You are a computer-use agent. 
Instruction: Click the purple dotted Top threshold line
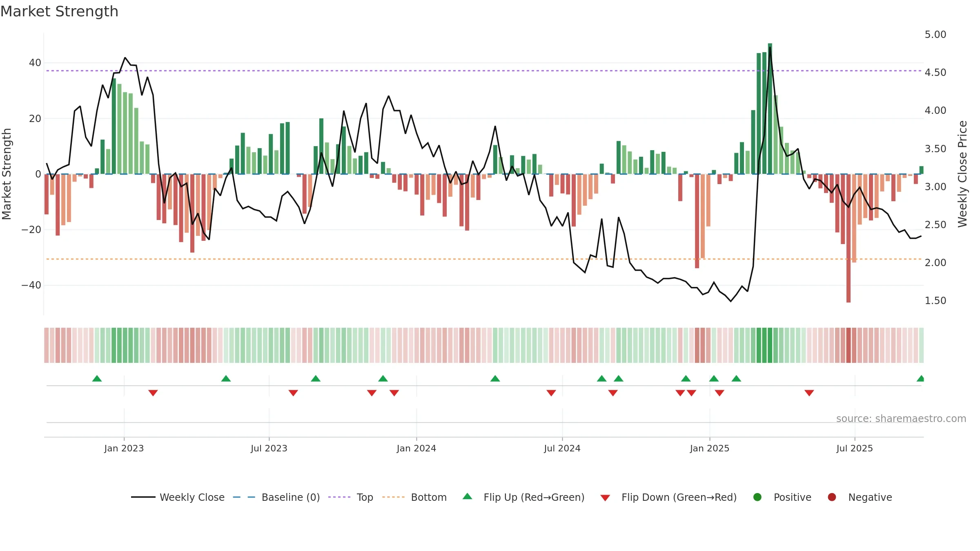pyautogui.click(x=484, y=71)
